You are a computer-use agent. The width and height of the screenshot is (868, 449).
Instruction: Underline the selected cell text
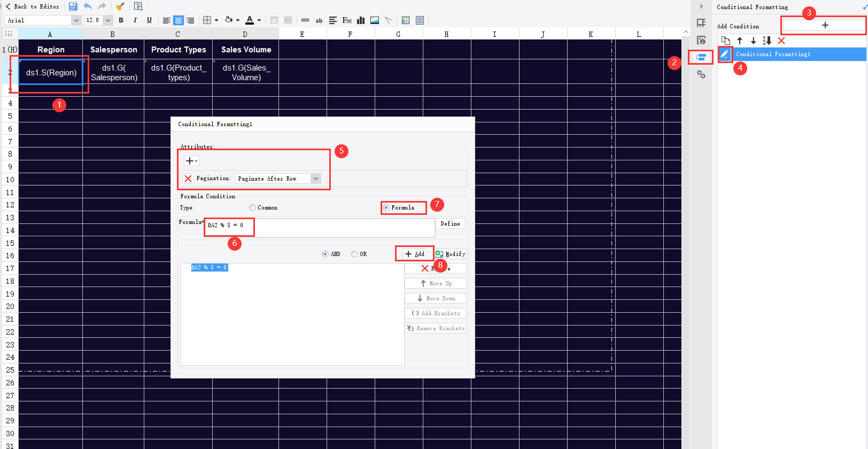click(x=149, y=20)
